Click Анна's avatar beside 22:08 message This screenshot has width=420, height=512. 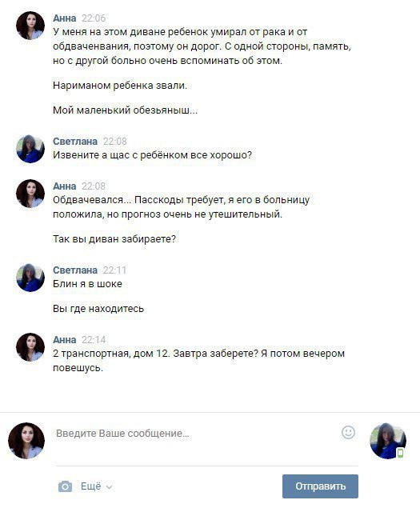pyautogui.click(x=30, y=194)
